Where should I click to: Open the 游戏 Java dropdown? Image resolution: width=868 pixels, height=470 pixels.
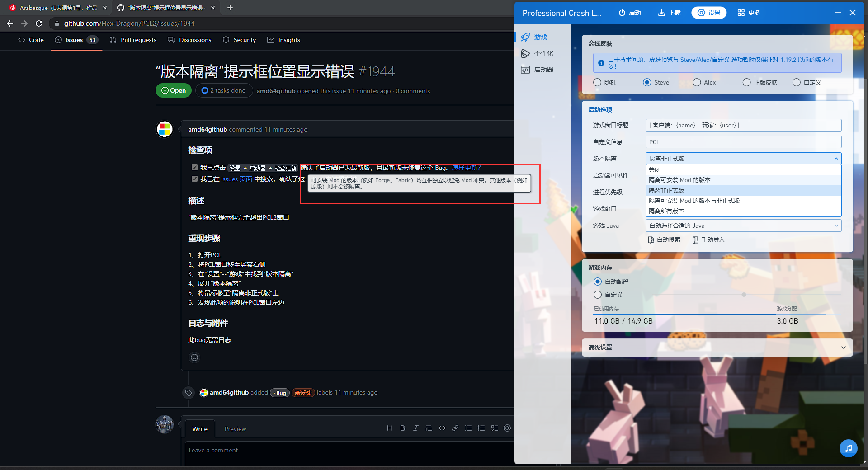pyautogui.click(x=743, y=226)
